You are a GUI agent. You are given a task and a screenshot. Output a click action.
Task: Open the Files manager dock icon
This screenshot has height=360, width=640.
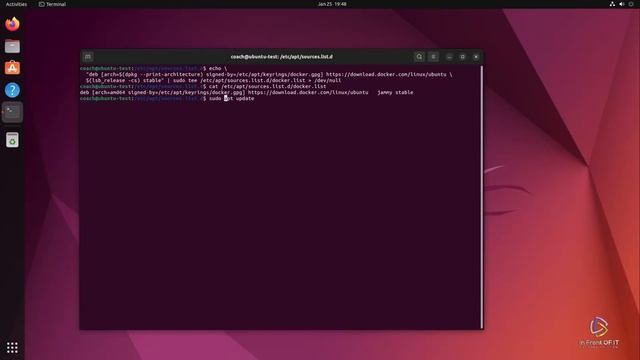(x=12, y=46)
